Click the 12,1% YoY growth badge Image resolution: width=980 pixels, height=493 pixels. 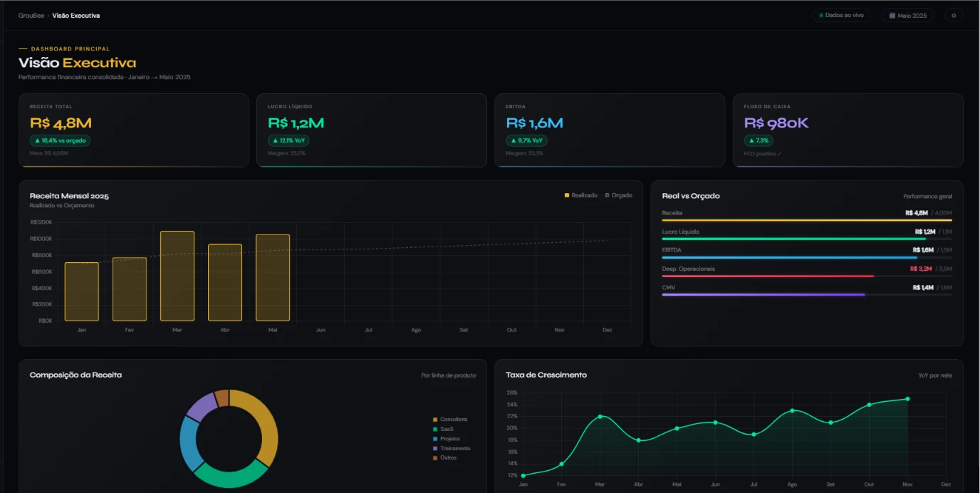click(288, 140)
